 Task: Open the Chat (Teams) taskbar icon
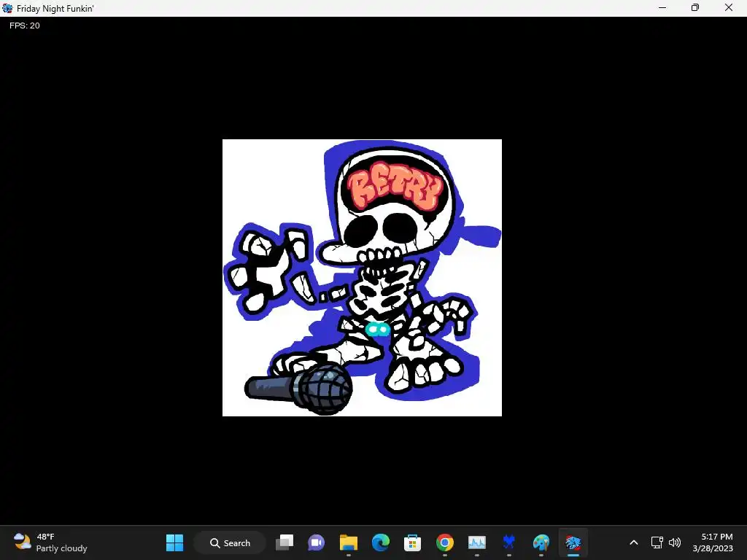click(317, 542)
